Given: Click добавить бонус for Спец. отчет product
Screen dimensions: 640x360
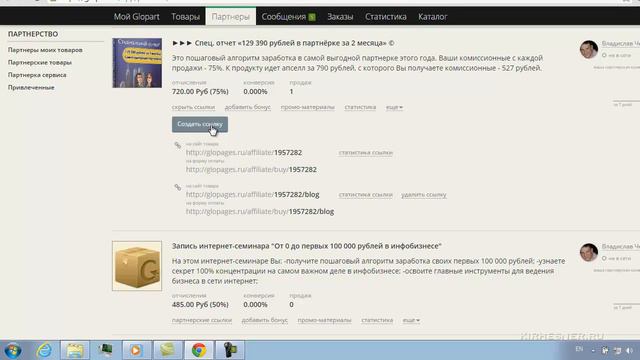Looking at the screenshot, I should coord(248,107).
